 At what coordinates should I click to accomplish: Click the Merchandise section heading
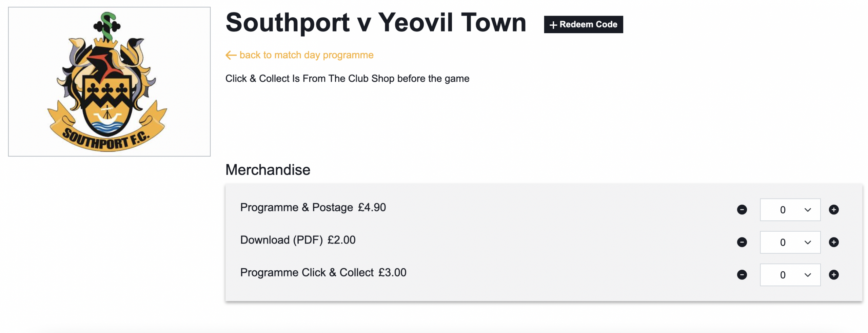[x=268, y=170]
